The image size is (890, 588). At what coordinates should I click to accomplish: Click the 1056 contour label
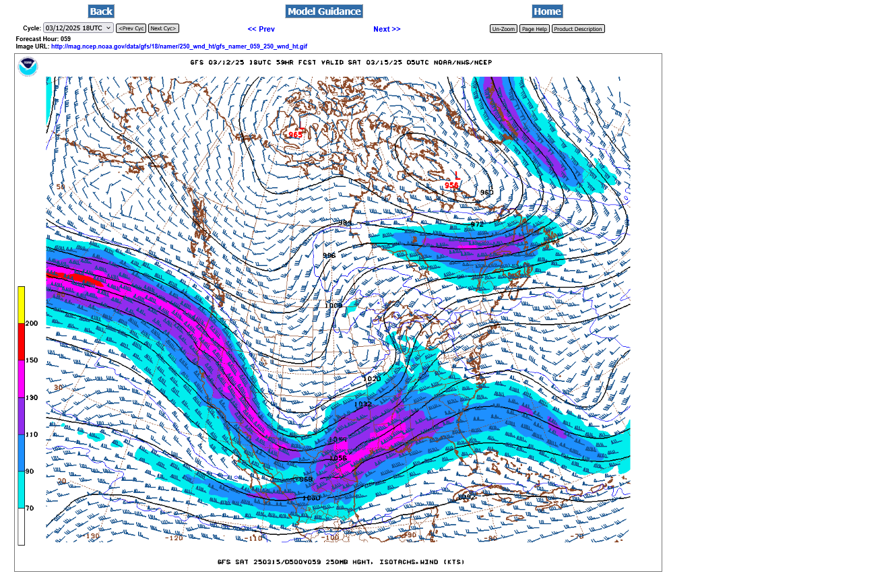[338, 458]
